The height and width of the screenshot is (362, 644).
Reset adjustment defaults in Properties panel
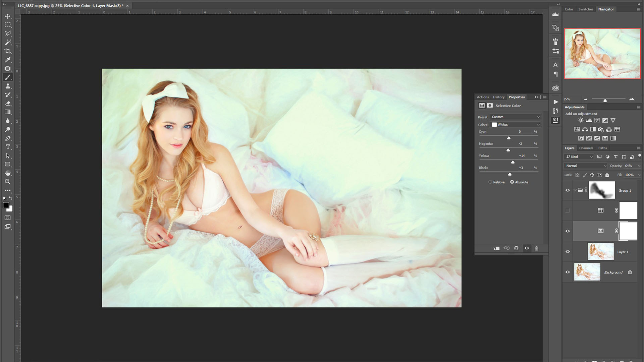[516, 248]
